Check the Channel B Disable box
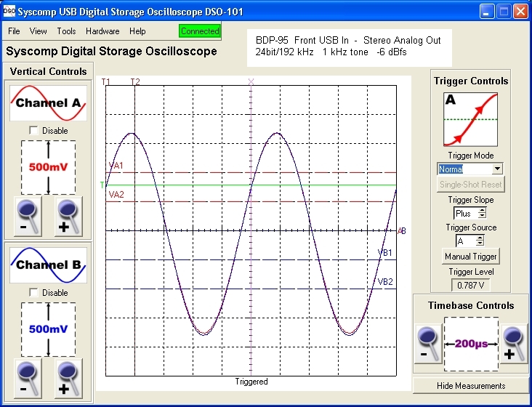This screenshot has height=407, width=532. point(33,293)
